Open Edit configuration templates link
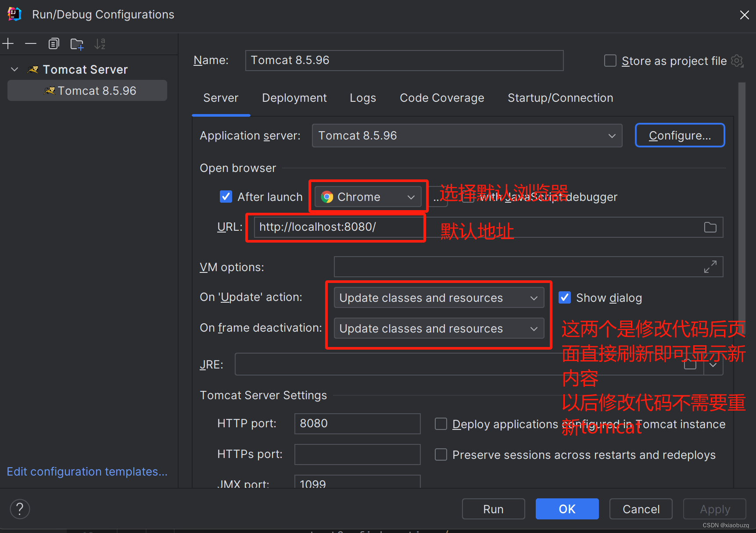Image resolution: width=756 pixels, height=533 pixels. [x=86, y=471]
